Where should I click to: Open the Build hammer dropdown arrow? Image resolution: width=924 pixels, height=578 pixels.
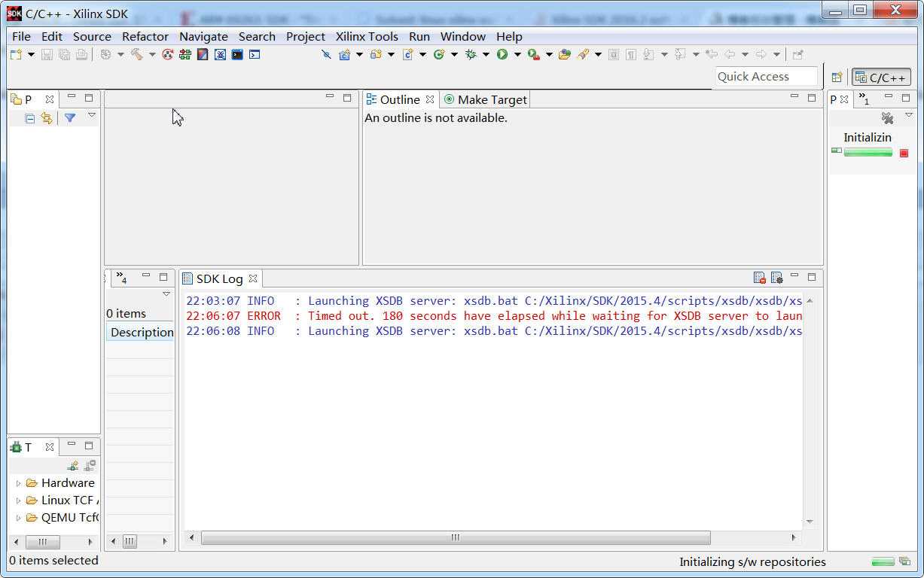tap(152, 54)
